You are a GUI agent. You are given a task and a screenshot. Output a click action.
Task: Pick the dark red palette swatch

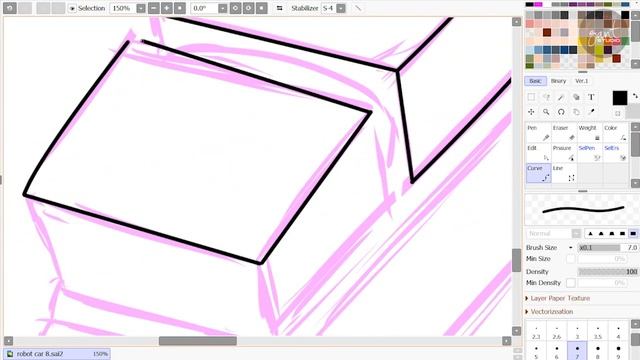(547, 32)
